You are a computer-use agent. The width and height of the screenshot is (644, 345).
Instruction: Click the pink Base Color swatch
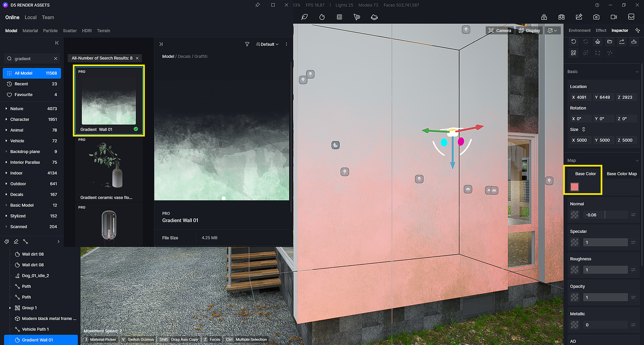(574, 186)
